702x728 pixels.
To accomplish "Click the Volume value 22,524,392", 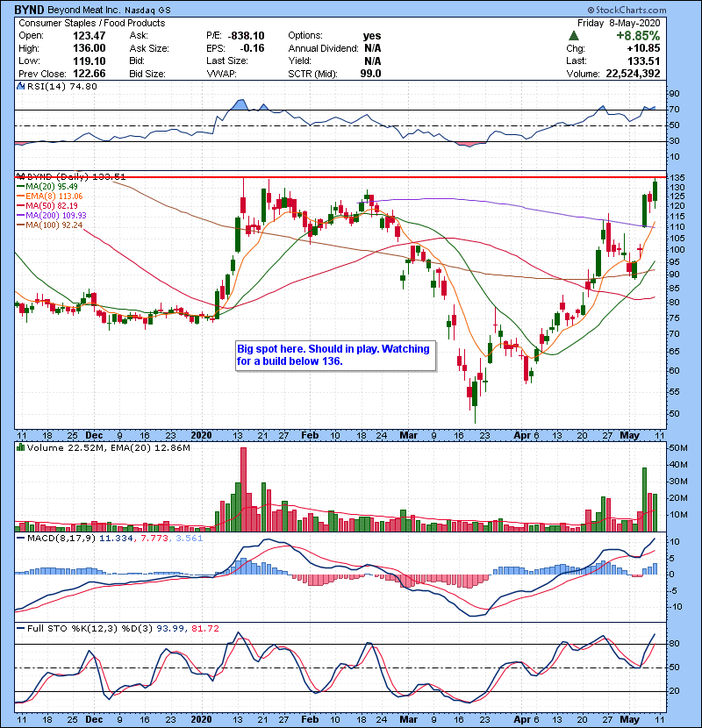I will [633, 74].
